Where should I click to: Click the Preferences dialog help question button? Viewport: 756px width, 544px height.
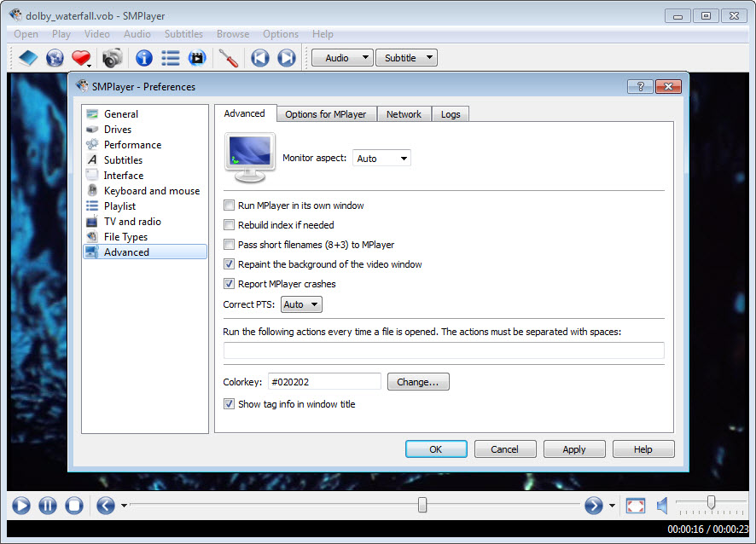[x=640, y=86]
